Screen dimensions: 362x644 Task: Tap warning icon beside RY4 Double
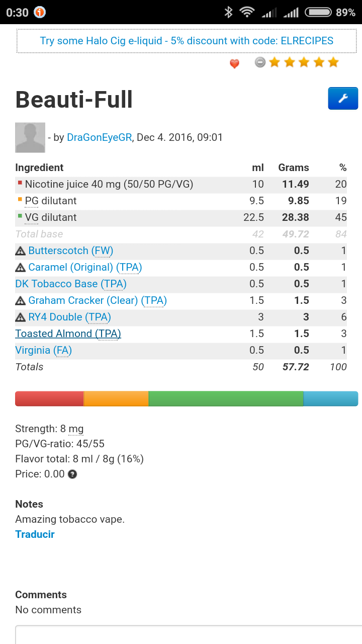[20, 317]
